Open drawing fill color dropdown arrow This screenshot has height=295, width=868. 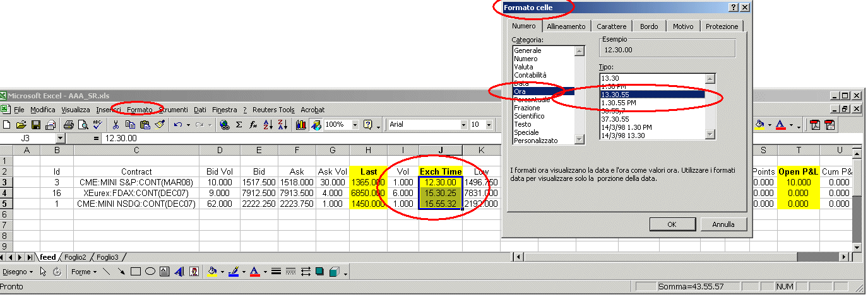tap(222, 272)
